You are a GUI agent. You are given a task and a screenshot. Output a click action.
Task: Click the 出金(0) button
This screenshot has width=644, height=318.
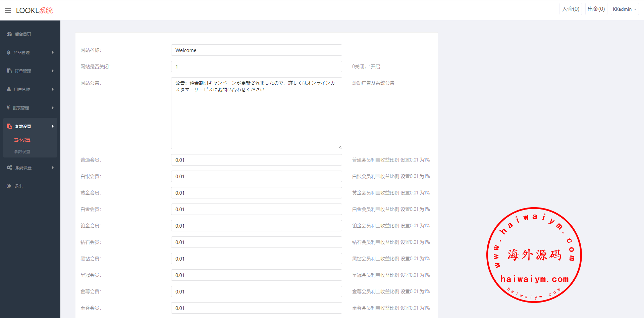pyautogui.click(x=596, y=9)
